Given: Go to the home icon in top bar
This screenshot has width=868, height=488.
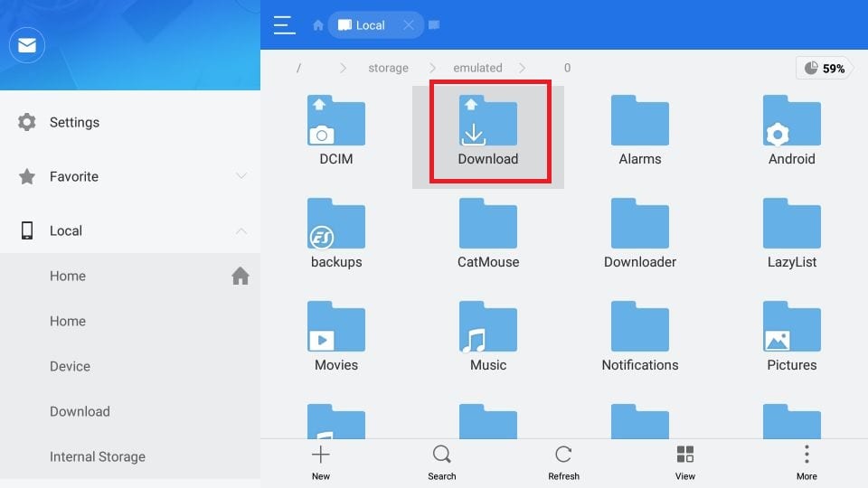Looking at the screenshot, I should coord(317,25).
